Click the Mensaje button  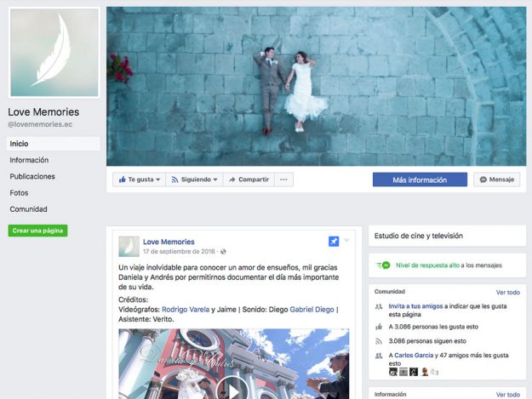[497, 180]
